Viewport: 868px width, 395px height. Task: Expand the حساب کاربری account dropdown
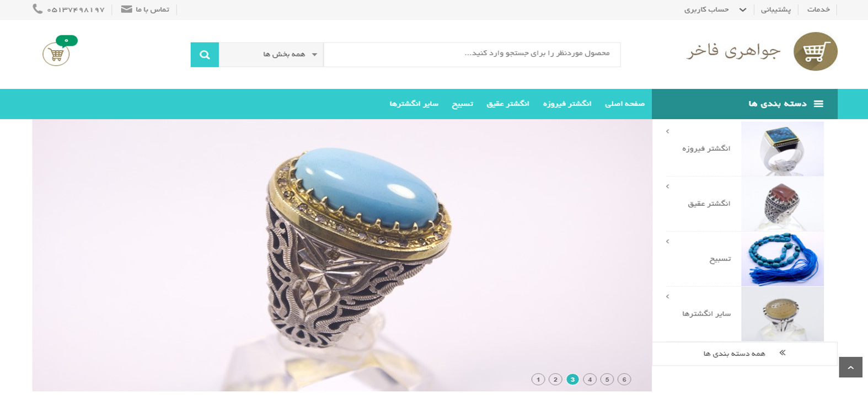tap(715, 9)
